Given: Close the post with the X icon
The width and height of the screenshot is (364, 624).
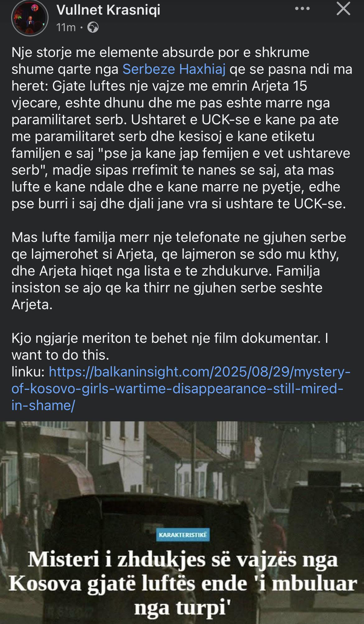Looking at the screenshot, I should pos(343,9).
